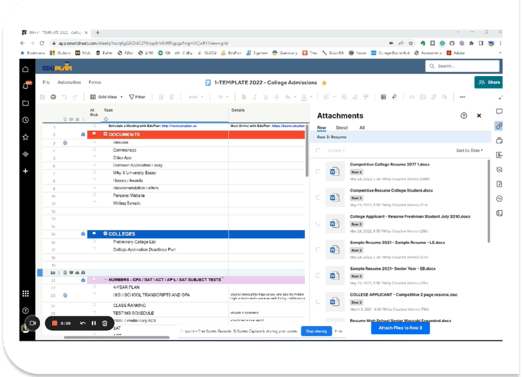Open Notifications bell in sidebar
522x377 pixels.
26,86
